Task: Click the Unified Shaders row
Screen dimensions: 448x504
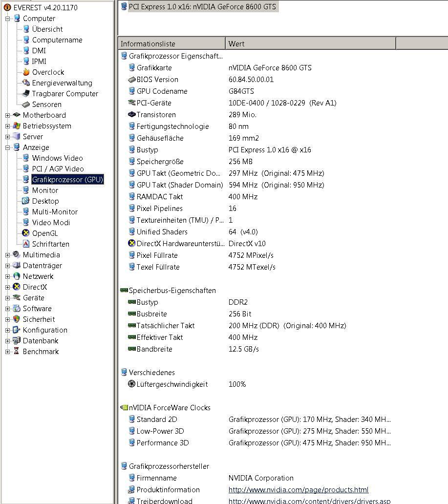Action: click(257, 232)
